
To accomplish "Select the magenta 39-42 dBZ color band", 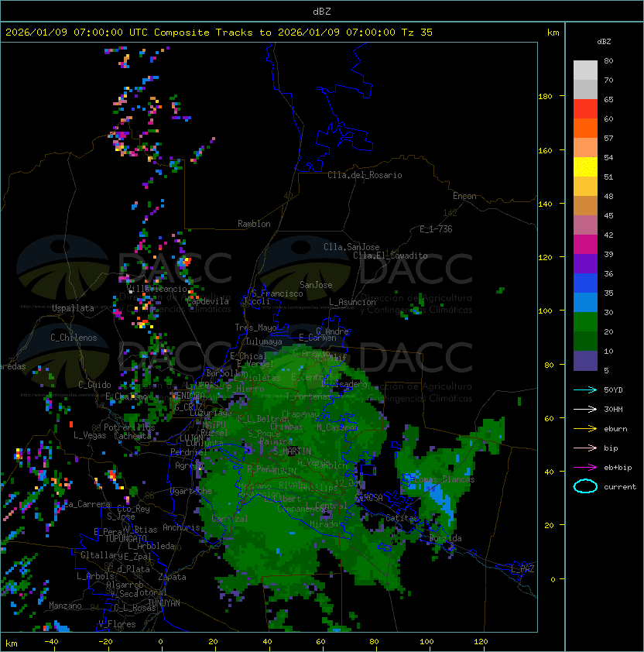I will [x=585, y=245].
